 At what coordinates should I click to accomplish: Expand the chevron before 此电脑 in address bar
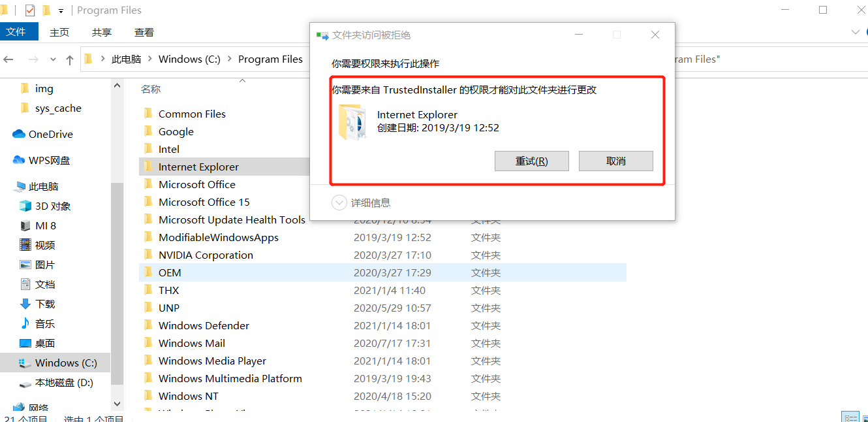point(102,59)
